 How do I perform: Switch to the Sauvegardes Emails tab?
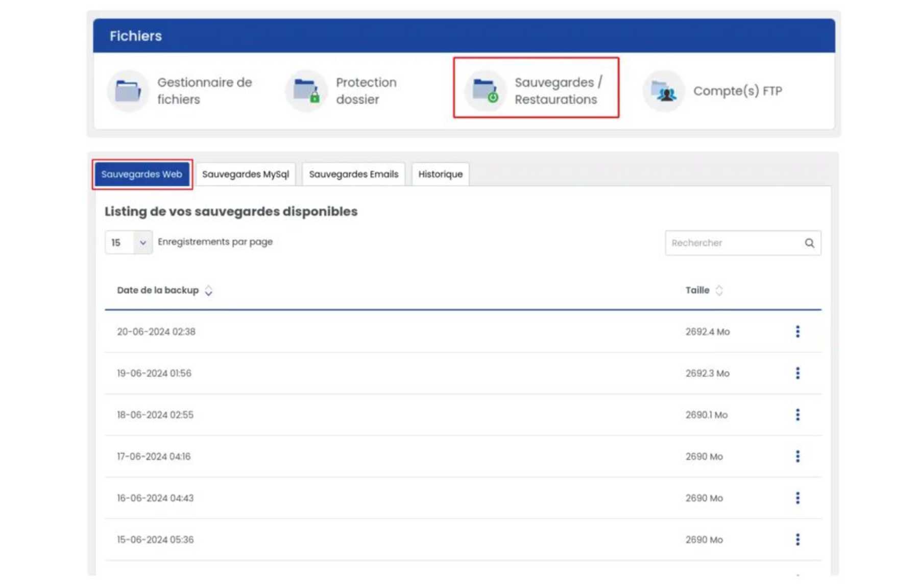(x=354, y=174)
